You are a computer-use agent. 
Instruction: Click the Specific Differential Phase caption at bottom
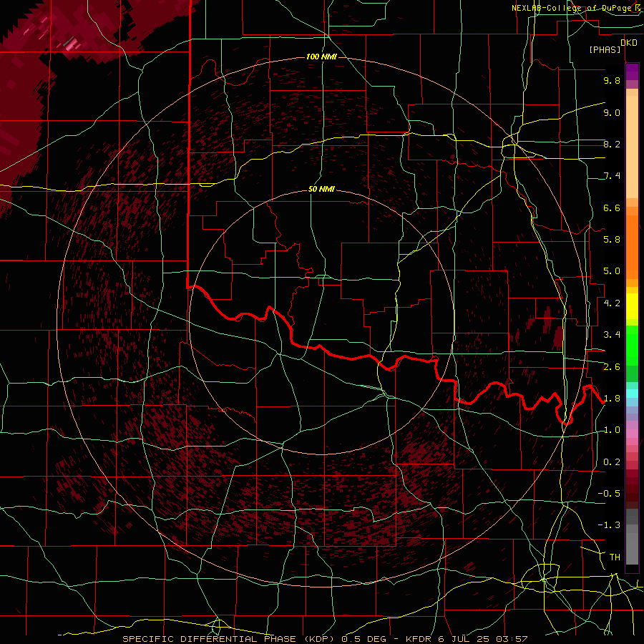pos(325,639)
